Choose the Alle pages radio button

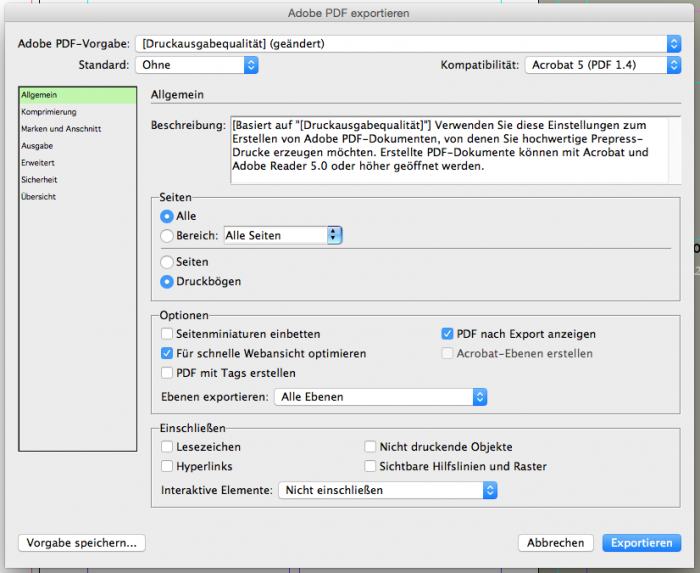click(167, 216)
